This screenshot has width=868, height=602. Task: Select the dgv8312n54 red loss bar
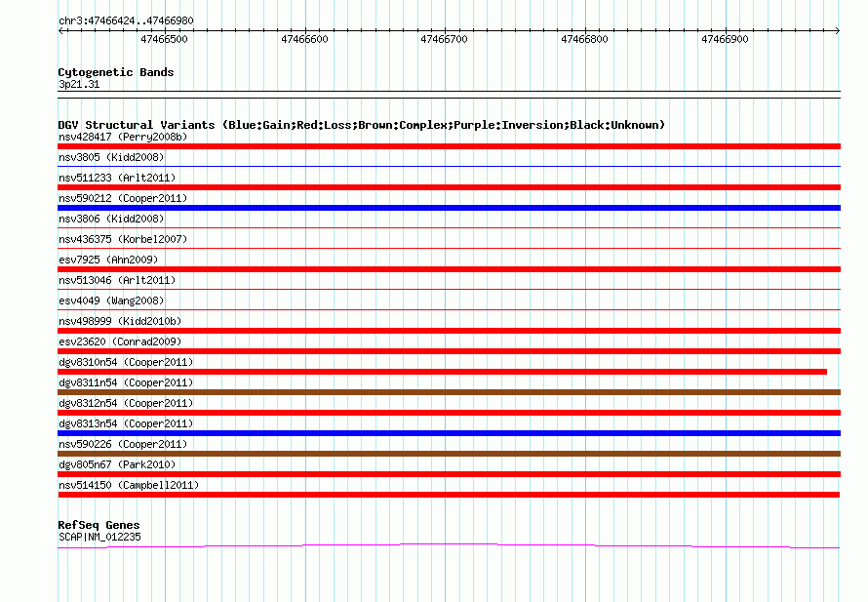click(x=449, y=413)
